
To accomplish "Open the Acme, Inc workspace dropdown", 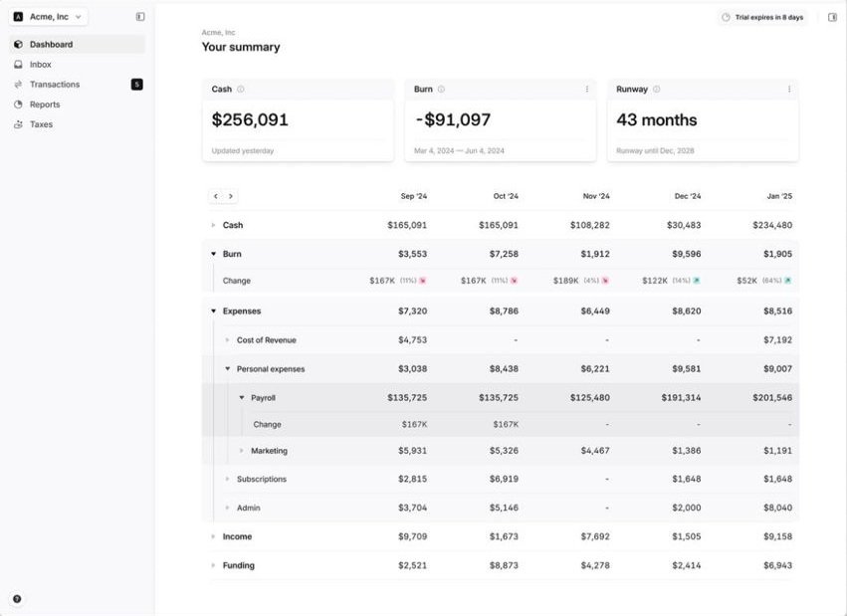I will pos(50,17).
